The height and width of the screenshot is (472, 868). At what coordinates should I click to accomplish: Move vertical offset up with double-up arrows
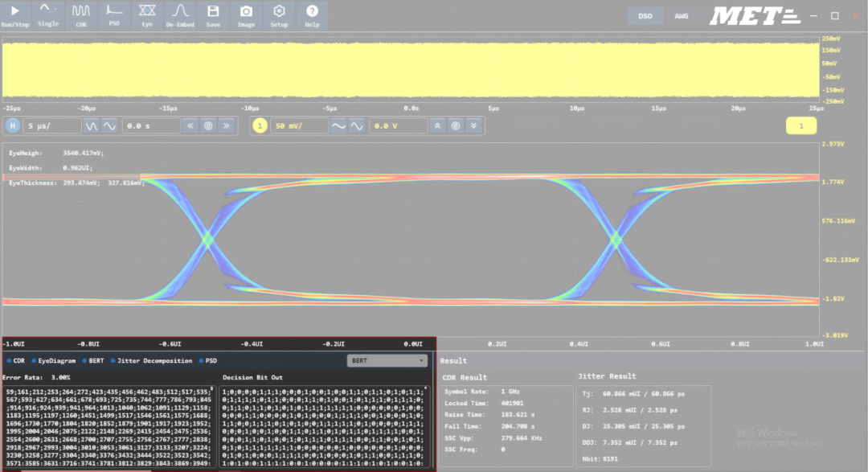pos(437,125)
